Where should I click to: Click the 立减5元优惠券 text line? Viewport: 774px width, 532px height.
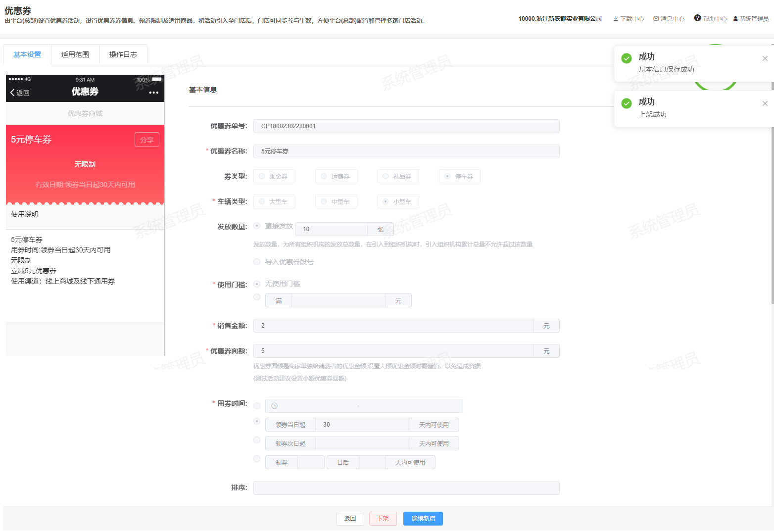[34, 271]
